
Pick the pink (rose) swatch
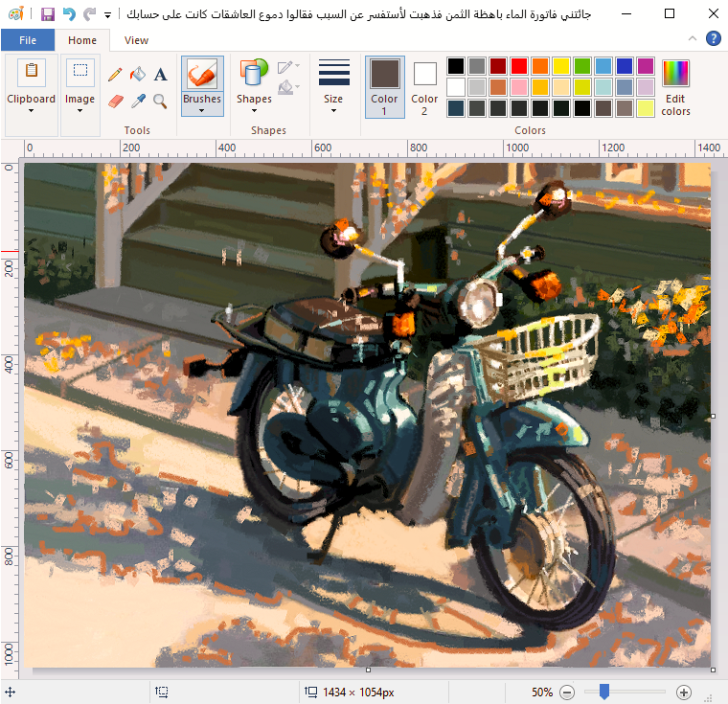[x=519, y=87]
